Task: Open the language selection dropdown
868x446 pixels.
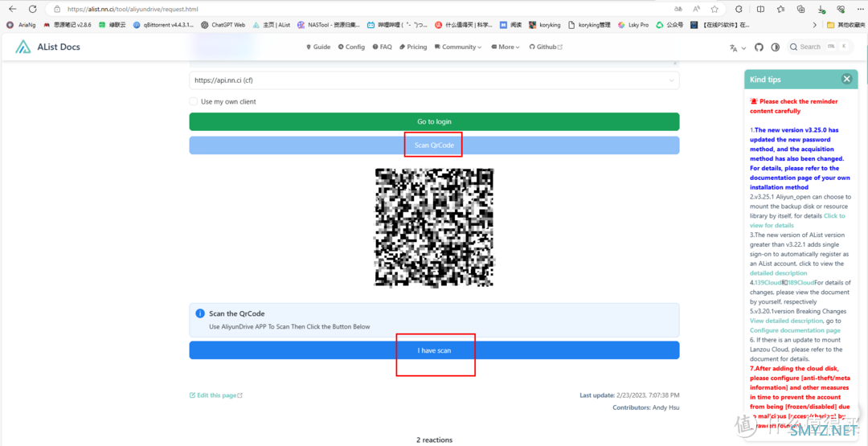Action: click(736, 47)
